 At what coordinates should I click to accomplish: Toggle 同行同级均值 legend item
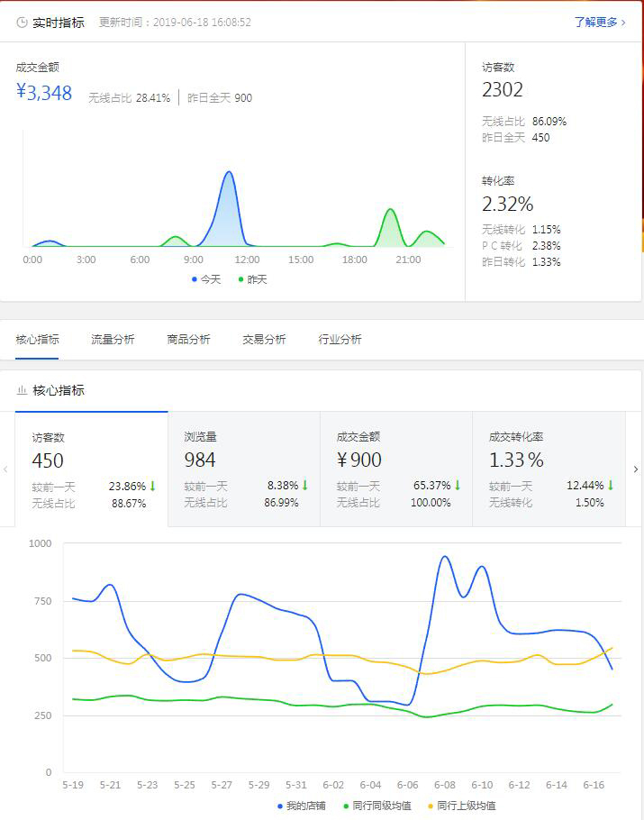coord(377,806)
